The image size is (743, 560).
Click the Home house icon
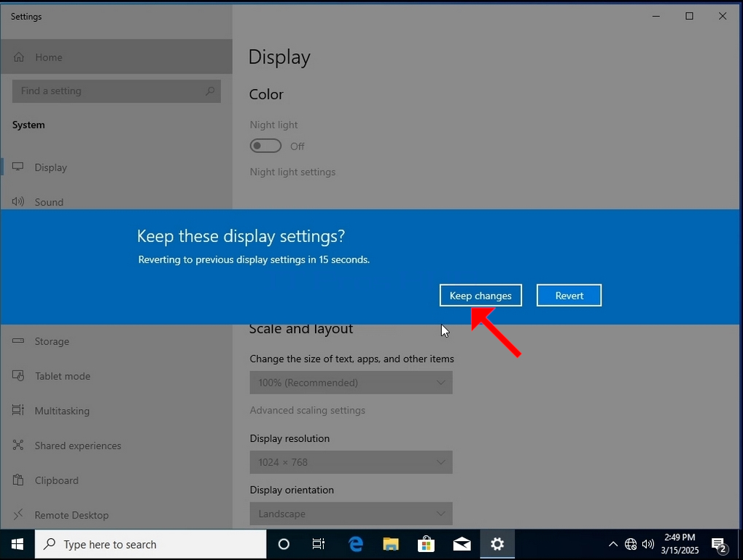click(18, 57)
